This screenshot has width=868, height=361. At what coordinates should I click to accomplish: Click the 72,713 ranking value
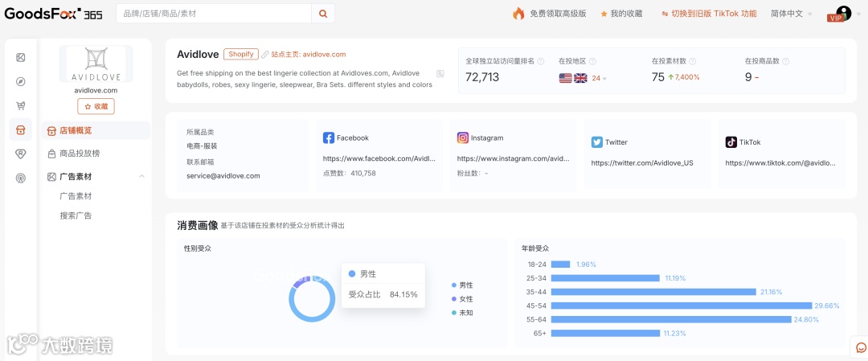(x=482, y=77)
